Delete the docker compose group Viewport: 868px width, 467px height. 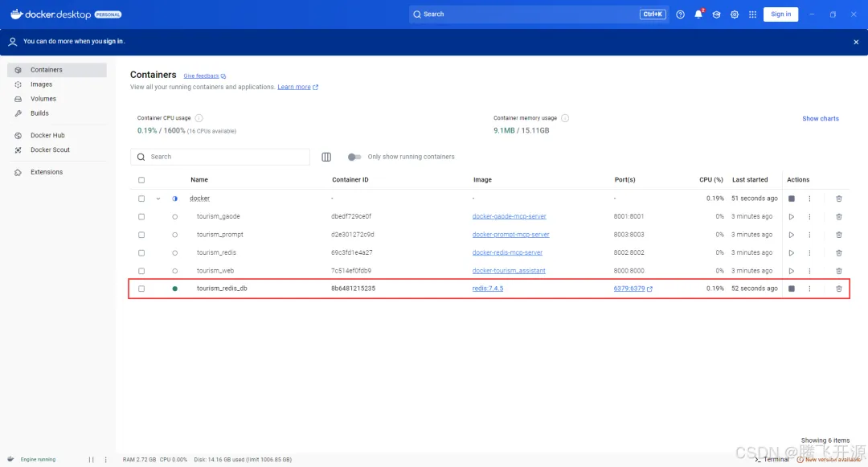pyautogui.click(x=838, y=199)
